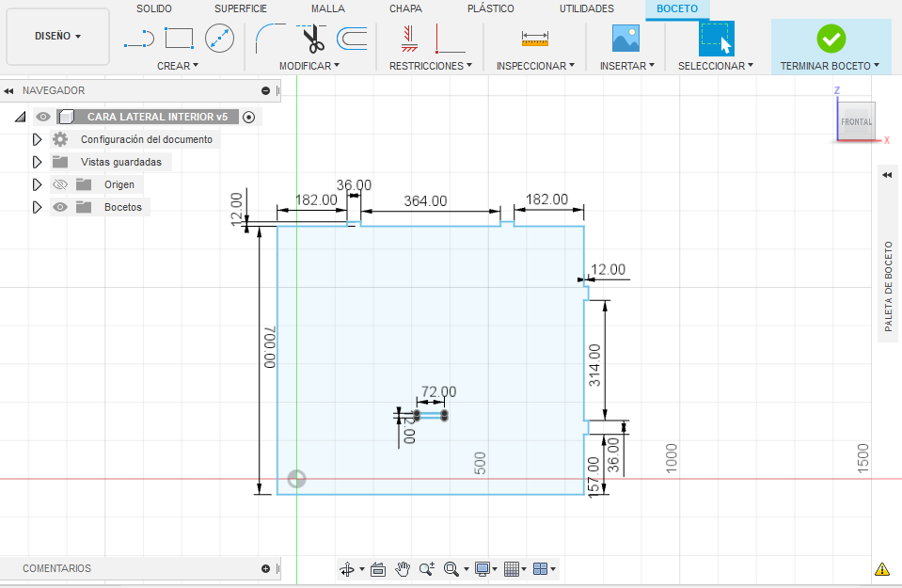Screen dimensions: 902x588
Task: Click the Zoom window icon
Action: click(x=427, y=569)
